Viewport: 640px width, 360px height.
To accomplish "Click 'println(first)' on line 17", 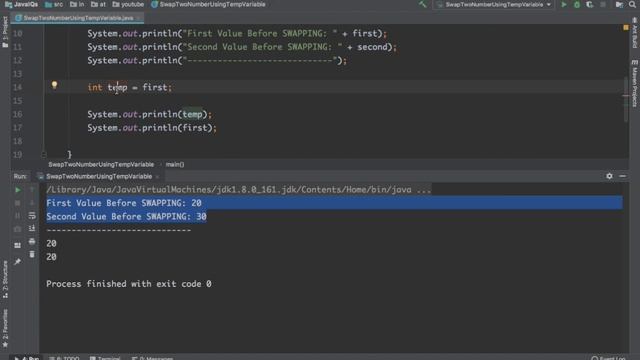I will [177, 128].
